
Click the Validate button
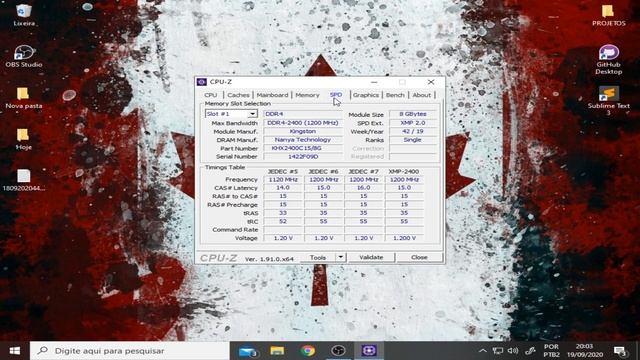371,258
